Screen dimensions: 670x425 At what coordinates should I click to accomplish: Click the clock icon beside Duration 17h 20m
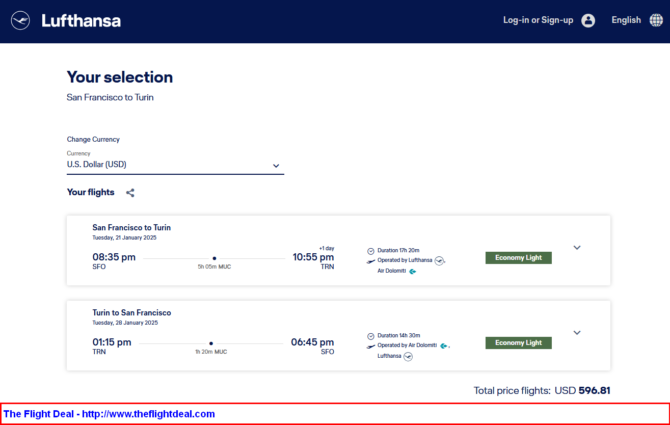[370, 251]
